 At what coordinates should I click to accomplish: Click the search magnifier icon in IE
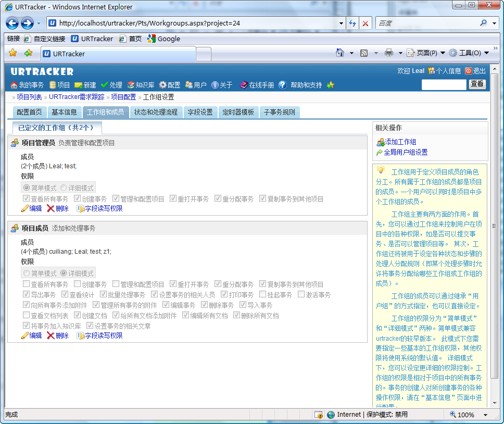click(483, 23)
